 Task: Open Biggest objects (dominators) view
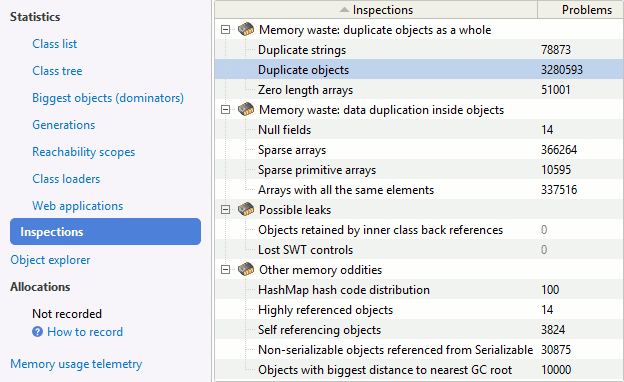click(108, 98)
